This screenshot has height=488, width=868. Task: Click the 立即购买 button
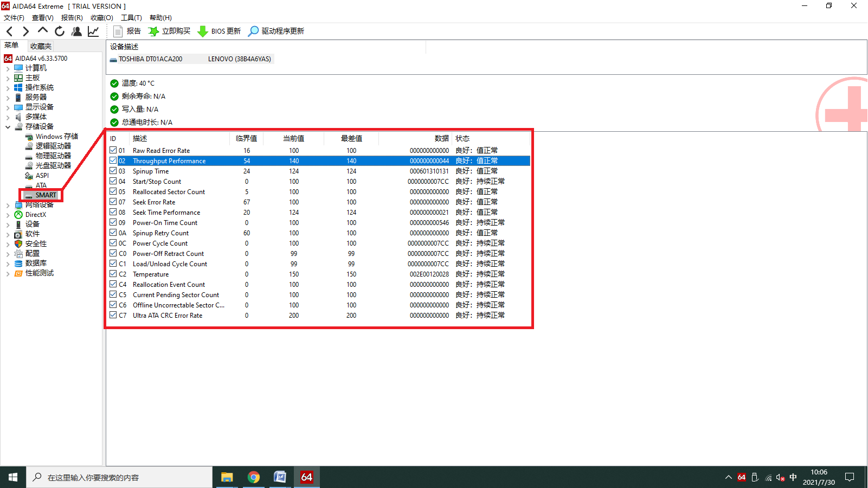coord(170,31)
